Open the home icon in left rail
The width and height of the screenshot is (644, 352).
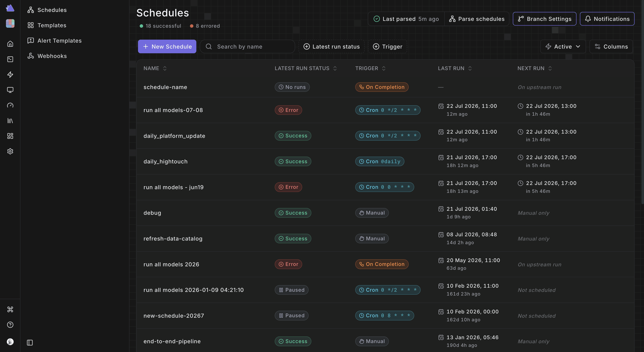pyautogui.click(x=10, y=44)
